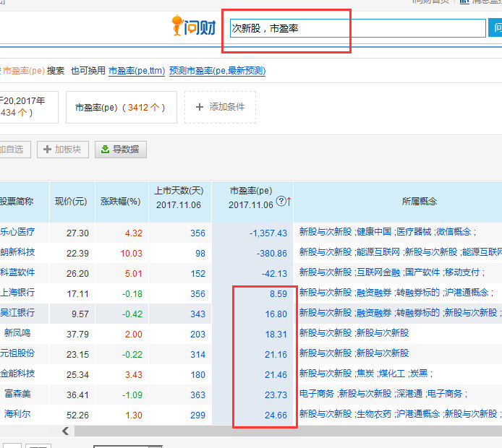Click the left arrow of horizontal scrollbar
The image size is (502, 448).
coord(66,431)
